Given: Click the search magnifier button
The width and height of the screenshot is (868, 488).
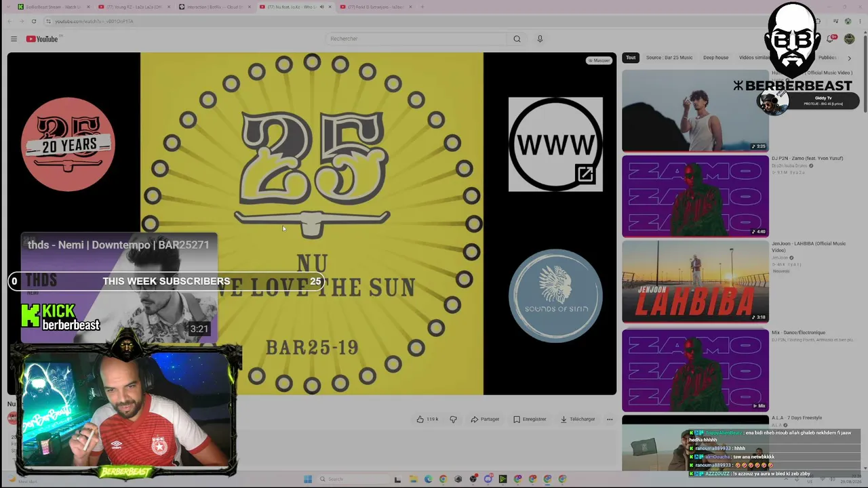Looking at the screenshot, I should (x=517, y=39).
